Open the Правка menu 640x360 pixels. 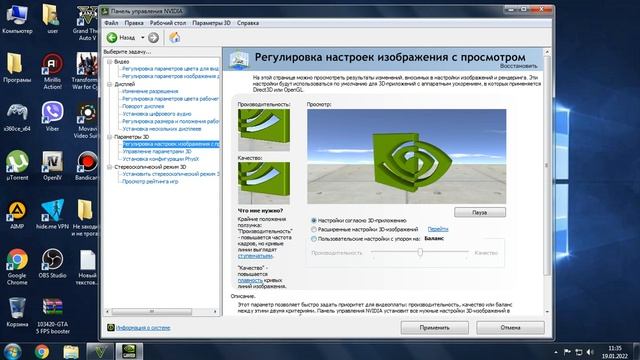(134, 23)
